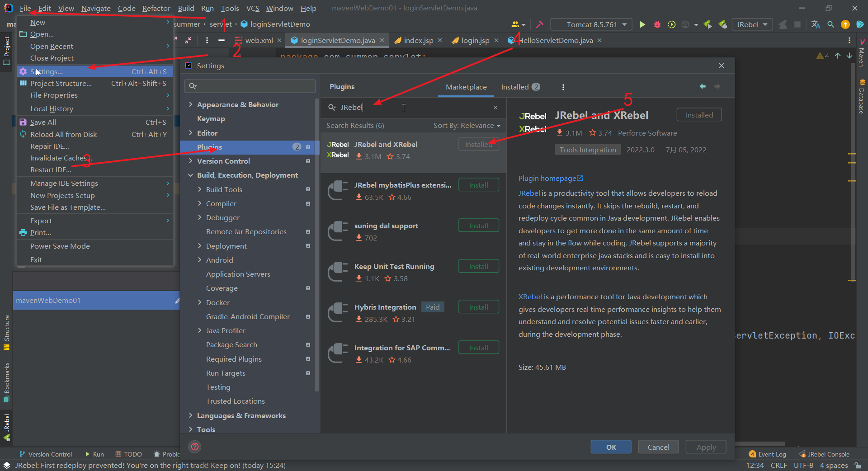Click the Settings search box
The image size is (868, 471).
point(250,86)
